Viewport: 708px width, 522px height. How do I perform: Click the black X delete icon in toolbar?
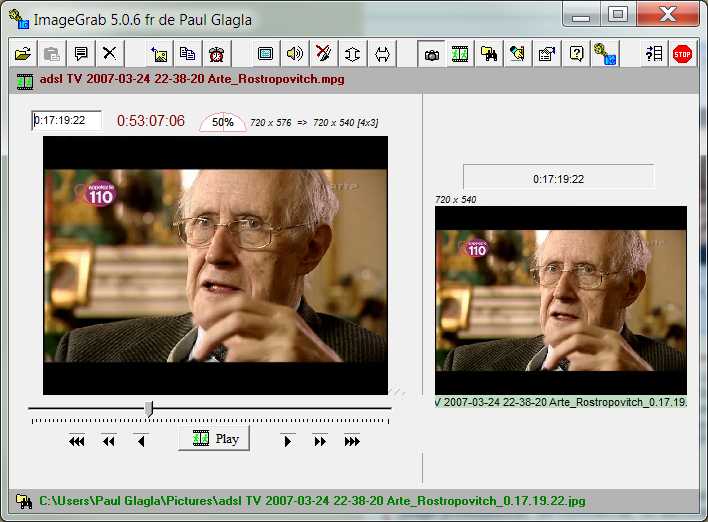(110, 54)
